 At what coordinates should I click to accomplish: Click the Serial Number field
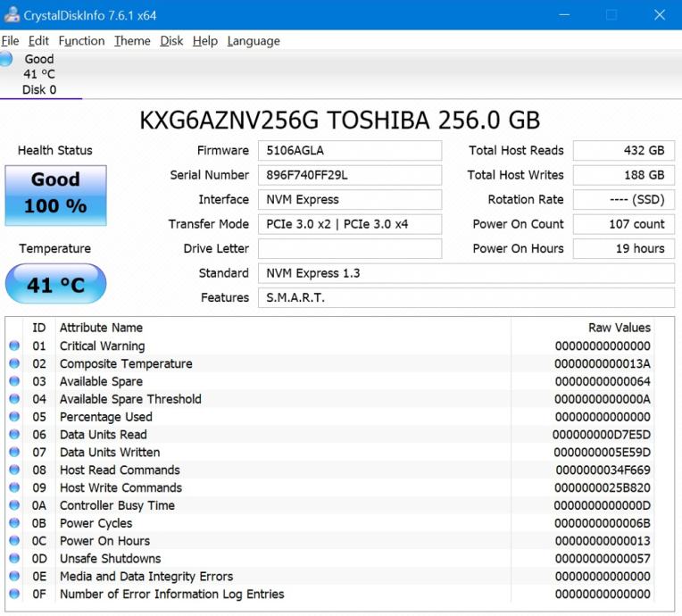[x=349, y=175]
